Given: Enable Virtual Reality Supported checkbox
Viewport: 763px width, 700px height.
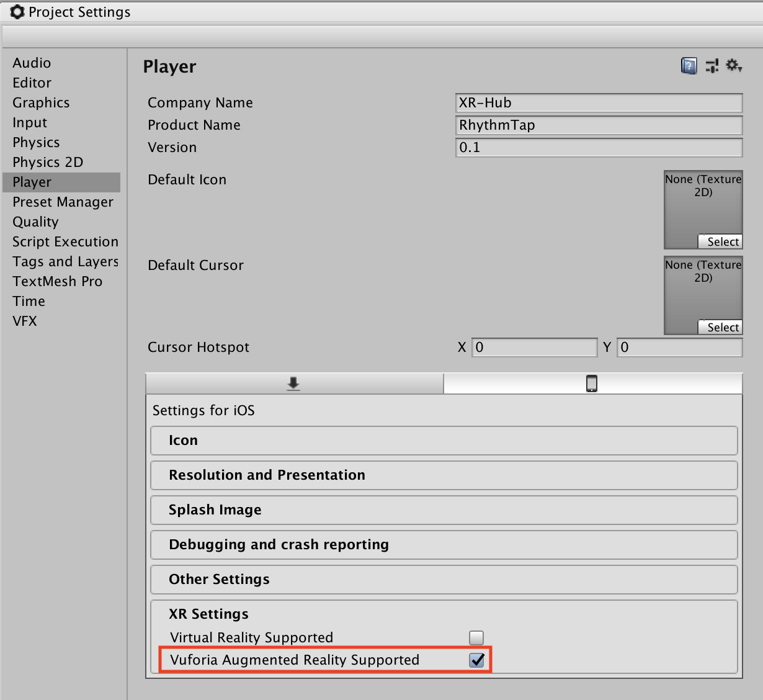Looking at the screenshot, I should click(x=476, y=637).
